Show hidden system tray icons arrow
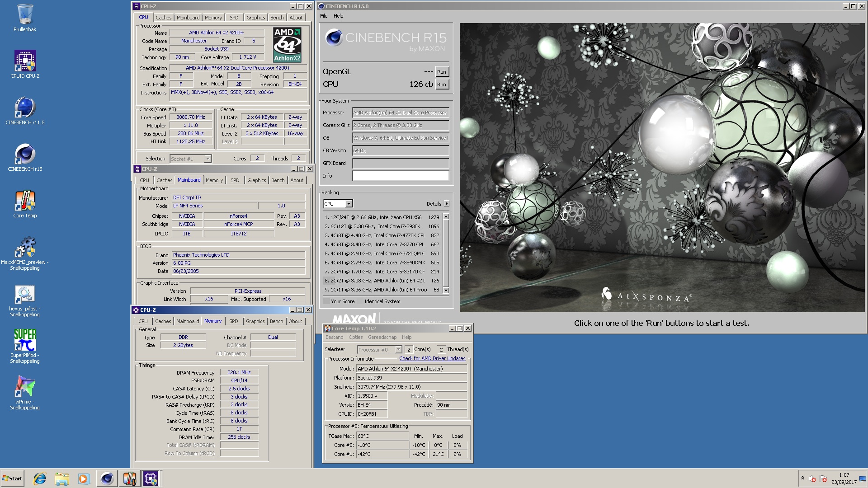The width and height of the screenshot is (868, 488). click(802, 478)
